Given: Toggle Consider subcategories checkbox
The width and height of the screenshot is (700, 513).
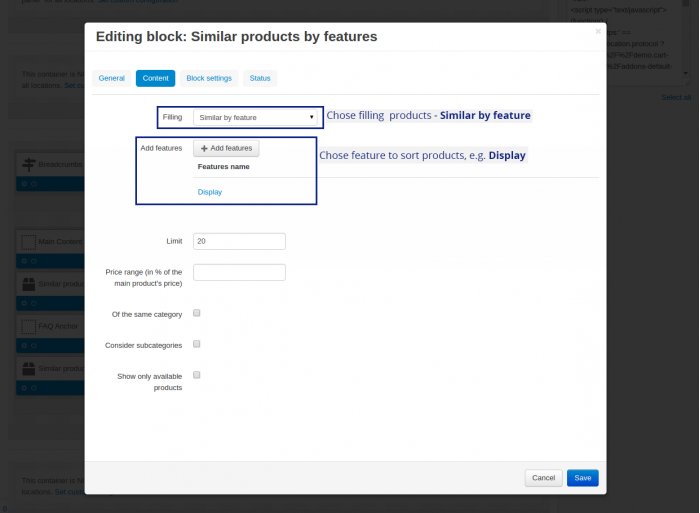Looking at the screenshot, I should coord(196,344).
